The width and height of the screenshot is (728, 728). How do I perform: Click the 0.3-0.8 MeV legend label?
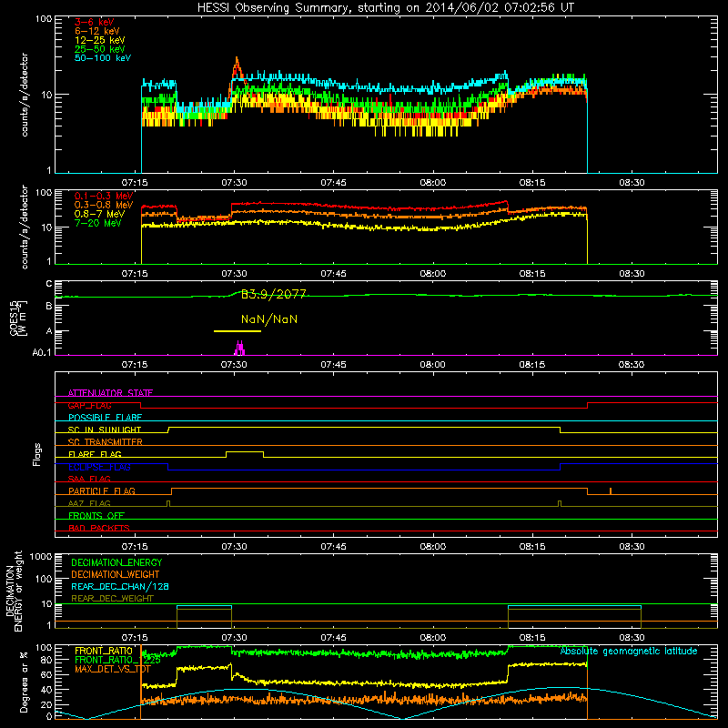[x=104, y=205]
